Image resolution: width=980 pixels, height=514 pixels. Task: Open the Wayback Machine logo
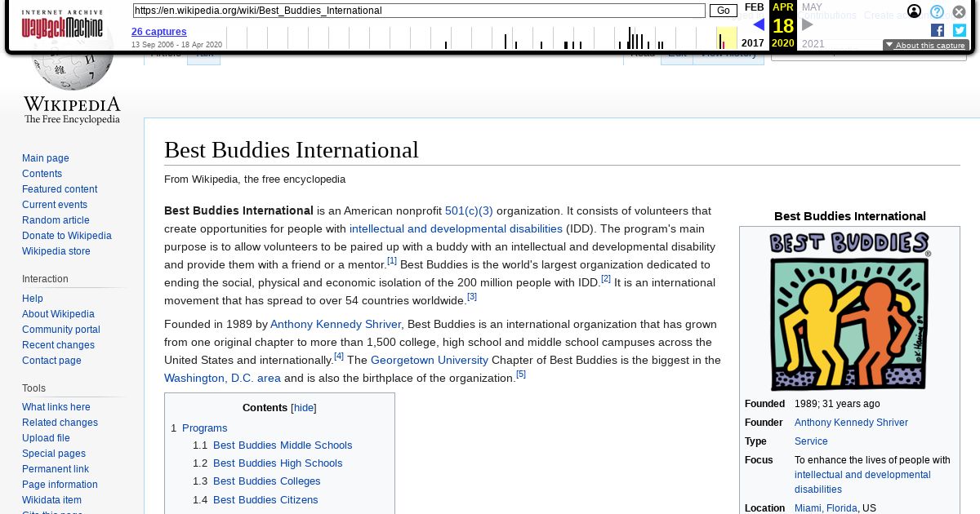[x=62, y=24]
